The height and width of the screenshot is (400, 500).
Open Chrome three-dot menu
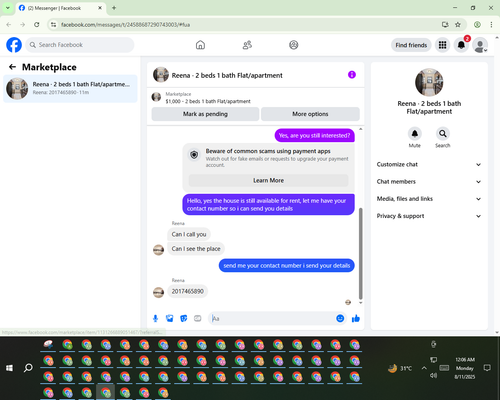[491, 25]
